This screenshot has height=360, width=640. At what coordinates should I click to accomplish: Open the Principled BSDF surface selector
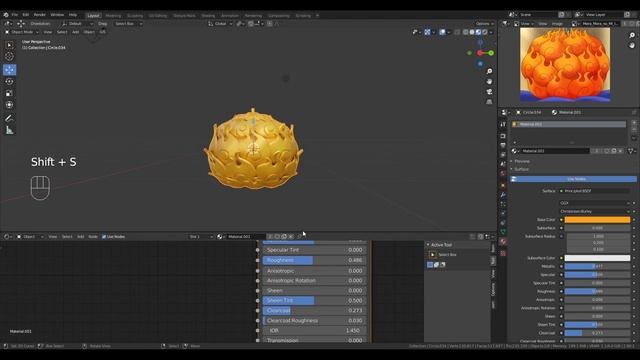[595, 191]
